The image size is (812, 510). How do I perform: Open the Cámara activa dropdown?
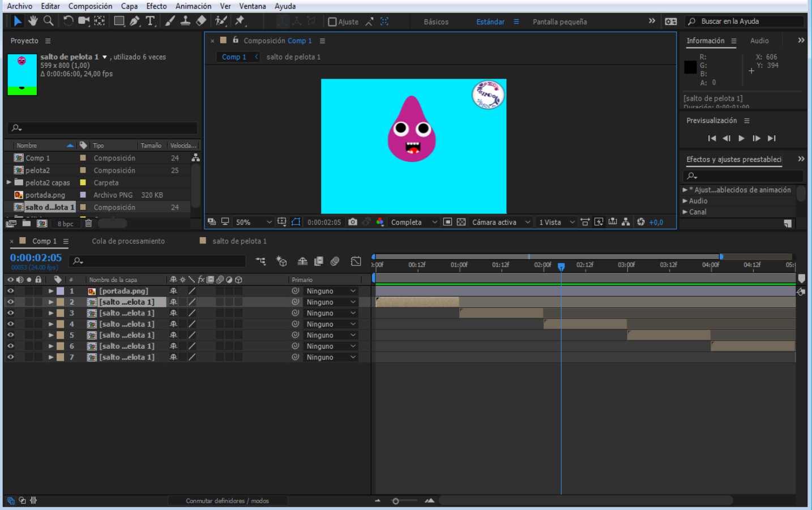(501, 222)
